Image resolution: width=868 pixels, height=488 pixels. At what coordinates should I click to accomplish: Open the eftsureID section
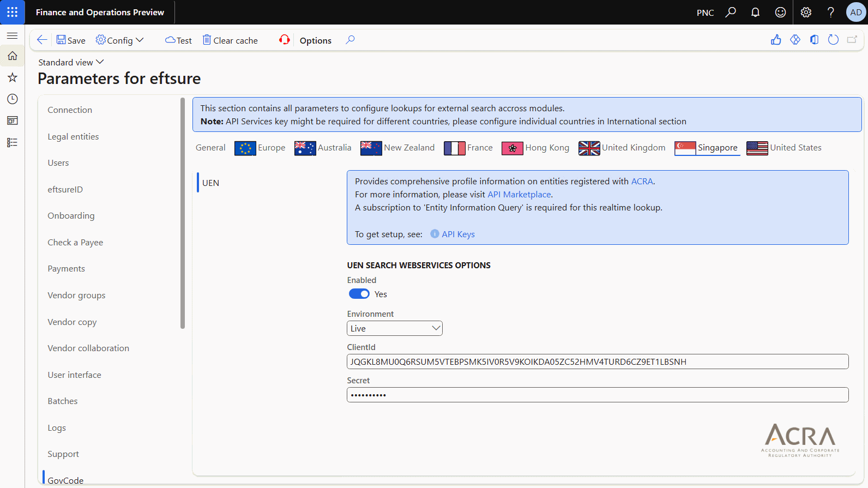point(65,190)
